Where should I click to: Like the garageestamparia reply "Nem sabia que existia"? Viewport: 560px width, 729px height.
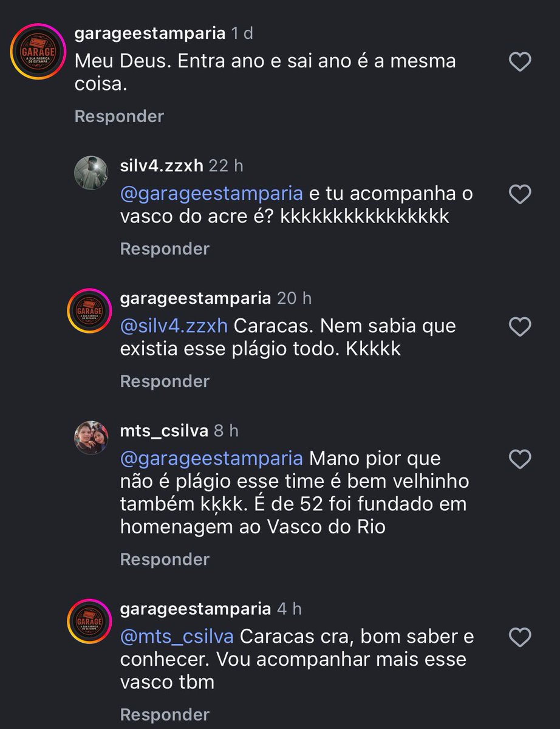coord(520,327)
